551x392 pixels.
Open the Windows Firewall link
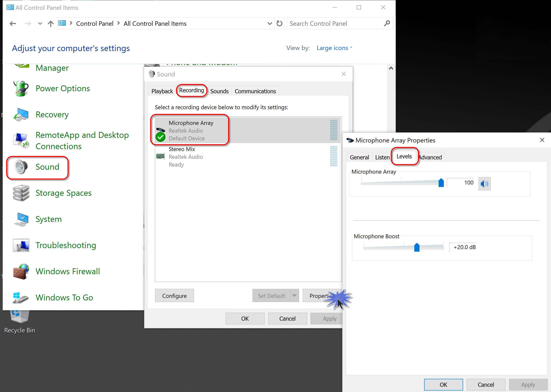click(x=68, y=271)
